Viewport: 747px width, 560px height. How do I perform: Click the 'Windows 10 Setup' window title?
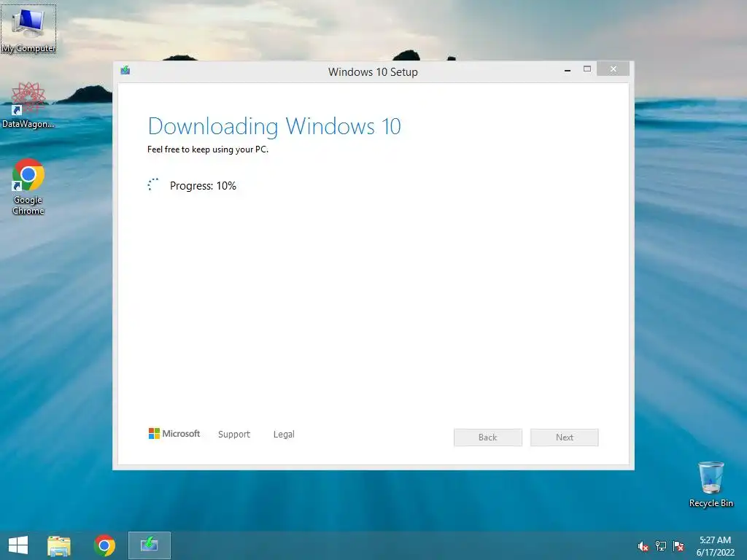pyautogui.click(x=373, y=72)
